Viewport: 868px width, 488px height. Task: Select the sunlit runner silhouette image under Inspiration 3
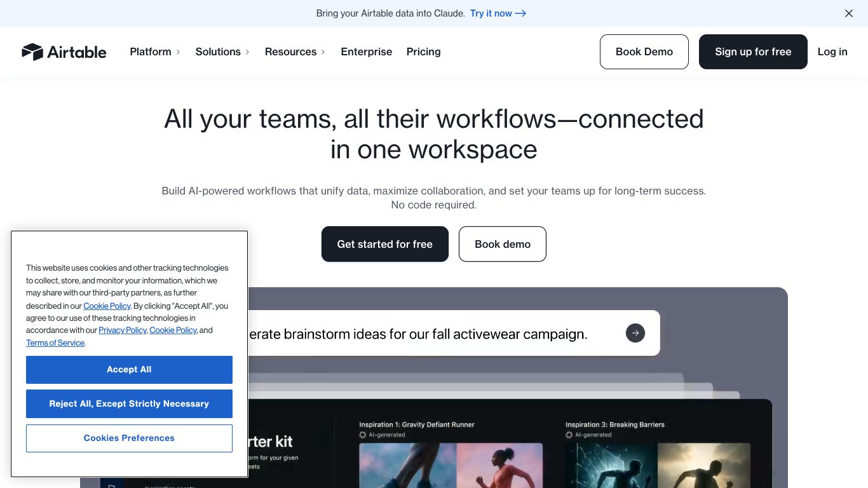[x=703, y=466]
